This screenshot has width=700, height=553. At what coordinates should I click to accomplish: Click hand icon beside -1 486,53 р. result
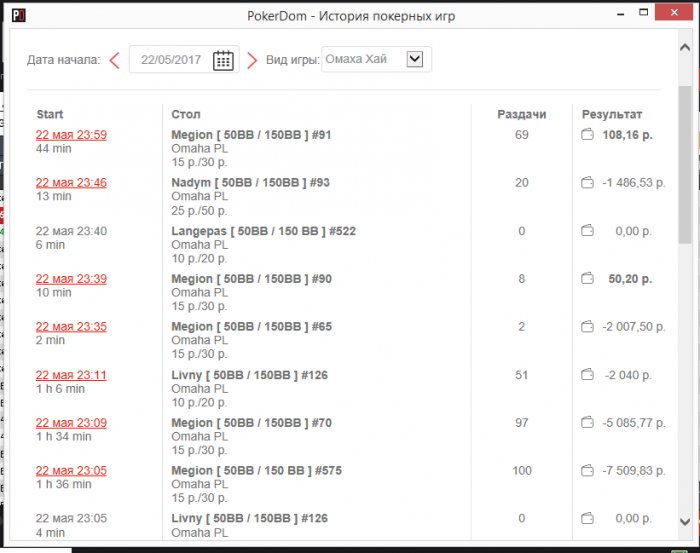click(x=589, y=183)
